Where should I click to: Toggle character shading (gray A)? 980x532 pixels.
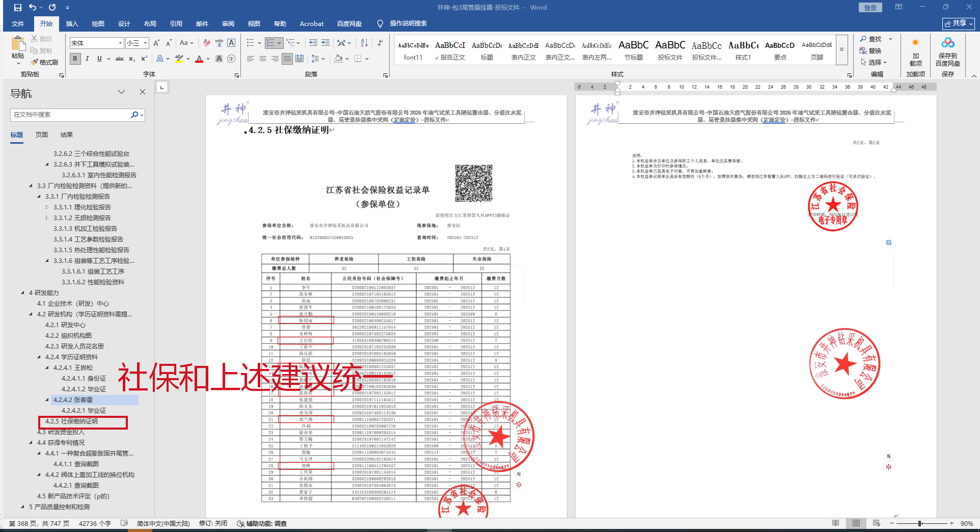point(219,59)
